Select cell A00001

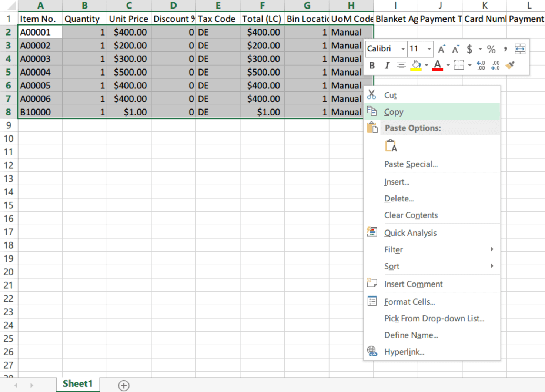click(x=40, y=32)
